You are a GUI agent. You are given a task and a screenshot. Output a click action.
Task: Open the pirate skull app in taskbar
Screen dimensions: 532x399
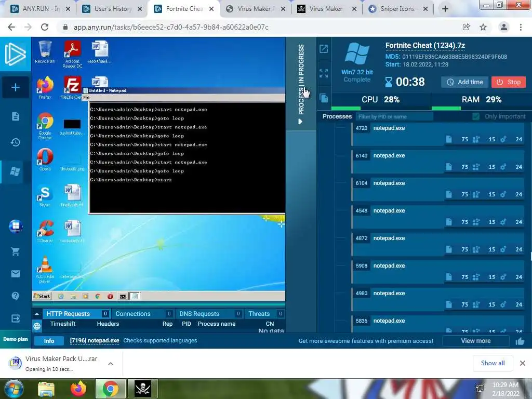pyautogui.click(x=142, y=389)
